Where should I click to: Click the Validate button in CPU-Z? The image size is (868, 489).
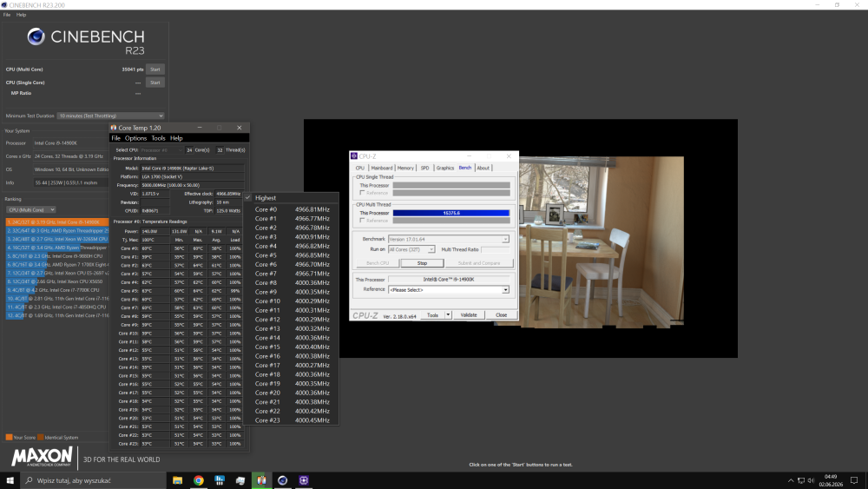tap(469, 314)
